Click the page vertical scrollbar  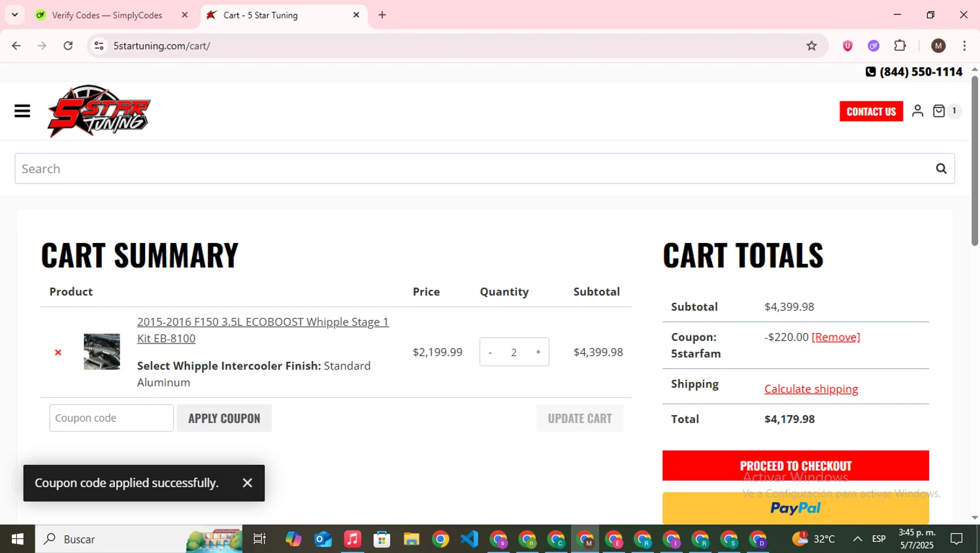tap(975, 161)
